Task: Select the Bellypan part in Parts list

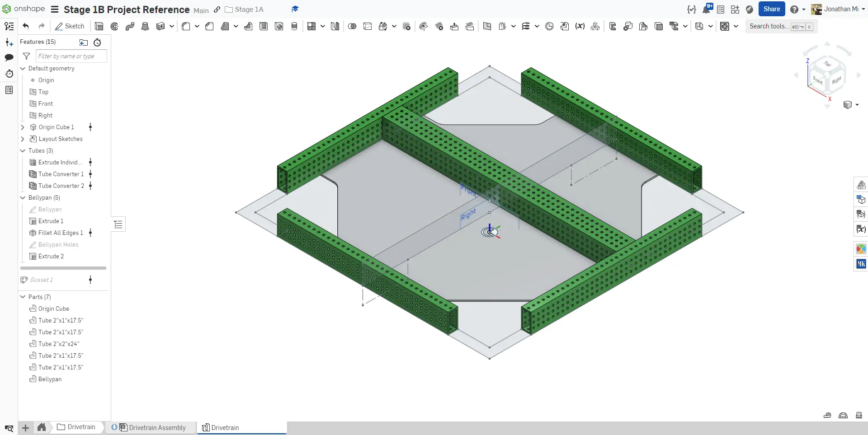Action: 50,379
